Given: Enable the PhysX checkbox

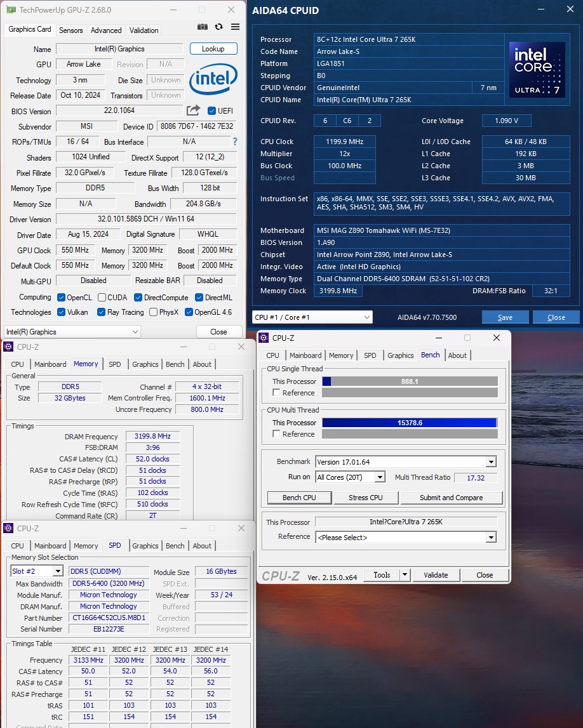Looking at the screenshot, I should click(x=153, y=312).
